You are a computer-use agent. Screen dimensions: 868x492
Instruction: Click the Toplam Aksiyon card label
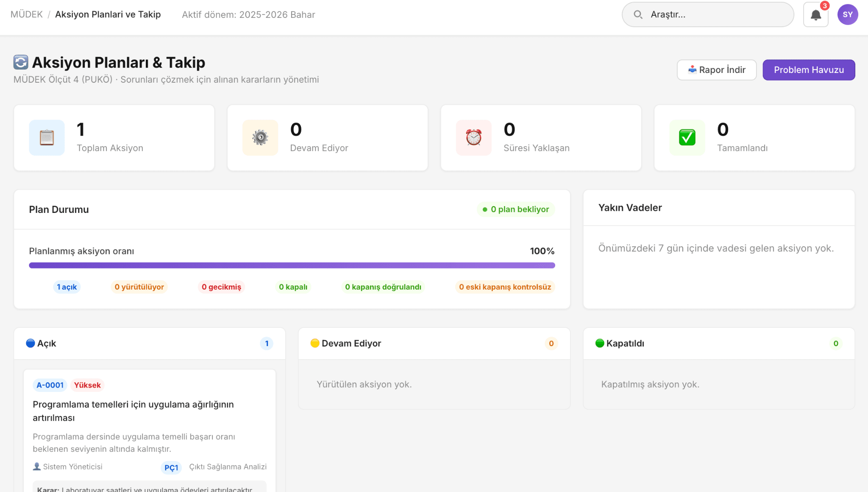tap(110, 148)
